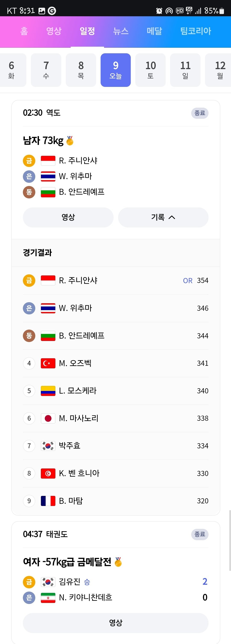Switch to the 메달 tab
This screenshot has width=231, height=644.
click(x=154, y=31)
